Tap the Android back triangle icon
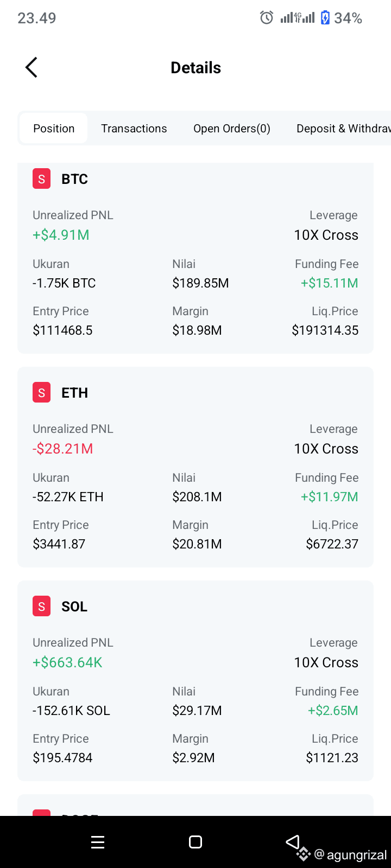The image size is (391, 868). coord(293,842)
